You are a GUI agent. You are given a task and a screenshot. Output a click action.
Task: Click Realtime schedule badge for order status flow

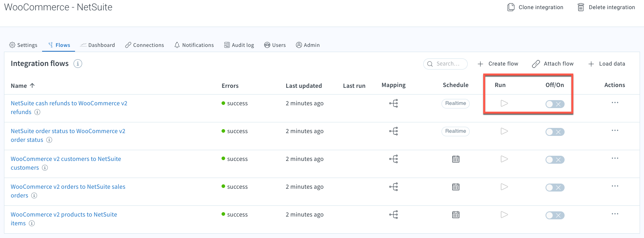coord(455,131)
